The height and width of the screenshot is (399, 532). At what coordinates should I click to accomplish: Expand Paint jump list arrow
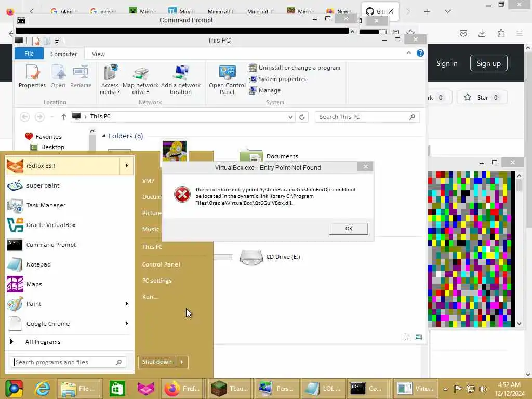click(127, 303)
